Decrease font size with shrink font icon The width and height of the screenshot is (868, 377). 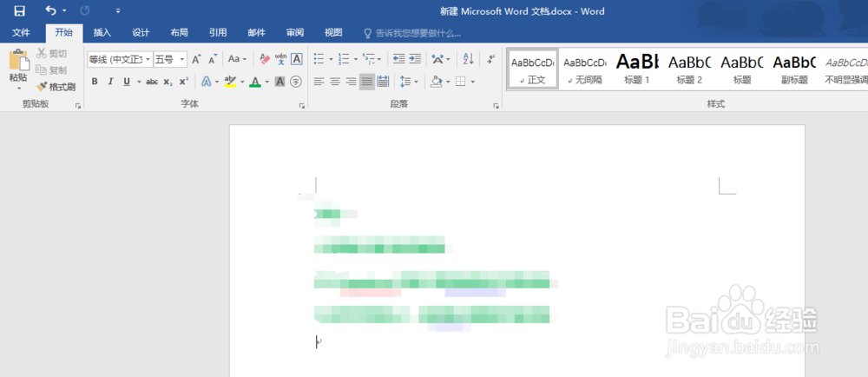point(213,59)
